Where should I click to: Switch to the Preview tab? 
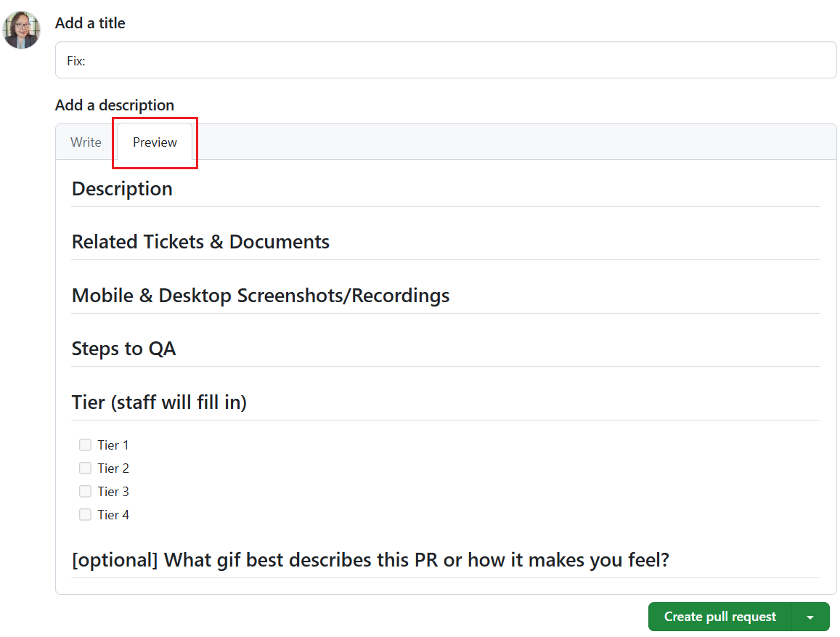click(x=154, y=142)
